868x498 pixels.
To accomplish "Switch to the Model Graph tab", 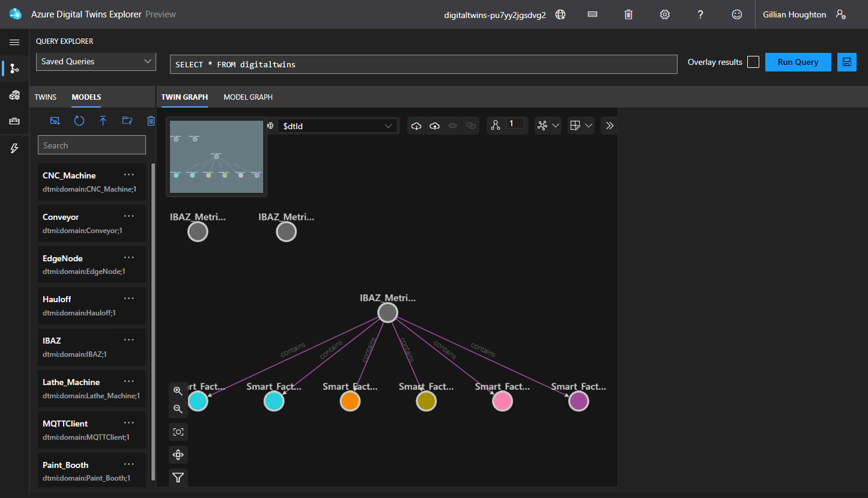I will click(247, 97).
